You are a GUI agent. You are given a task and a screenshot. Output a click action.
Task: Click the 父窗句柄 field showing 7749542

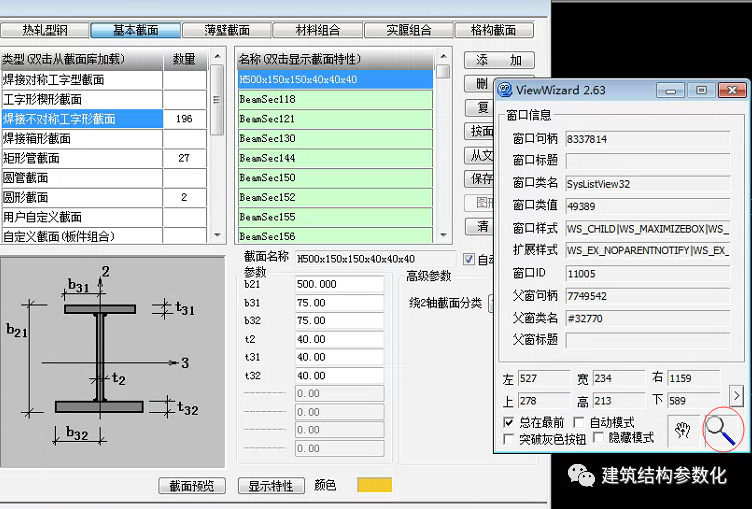point(647,296)
